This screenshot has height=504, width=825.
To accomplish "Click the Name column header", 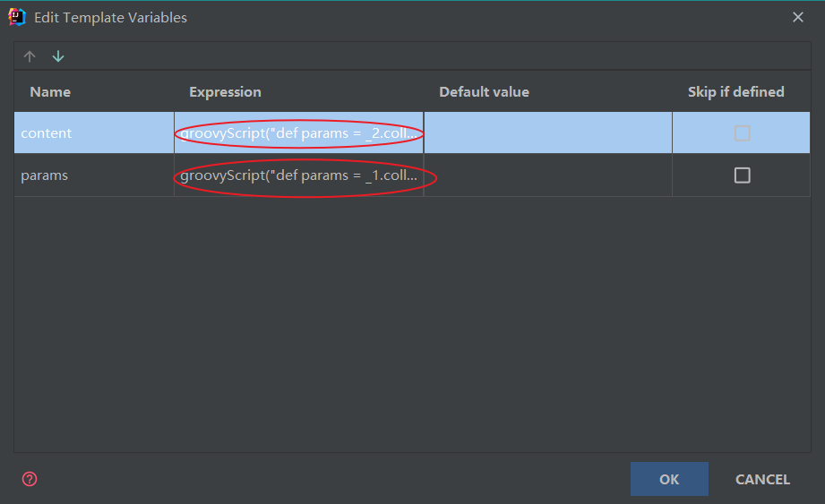I will pyautogui.click(x=50, y=92).
